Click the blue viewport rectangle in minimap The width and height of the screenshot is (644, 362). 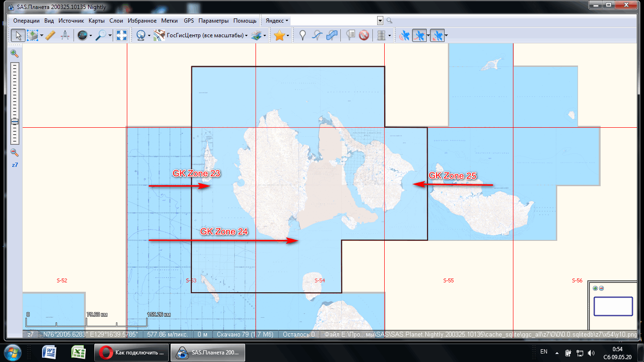tap(613, 306)
